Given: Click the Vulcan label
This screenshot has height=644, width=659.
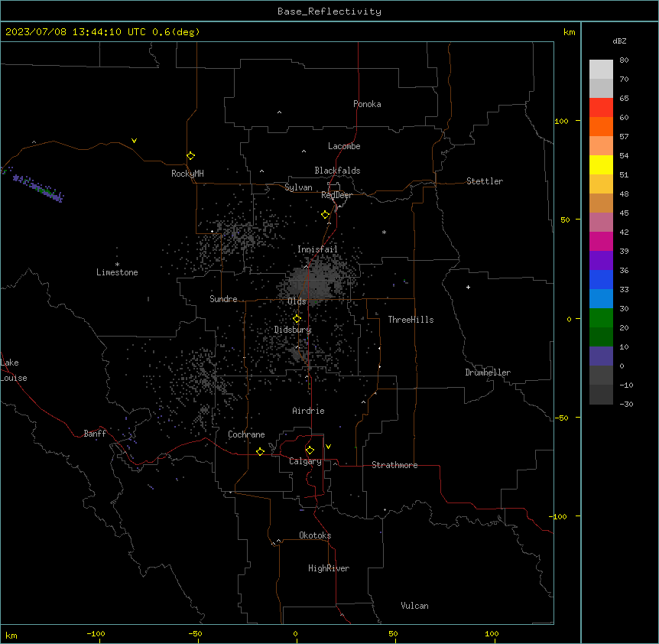Looking at the screenshot, I should point(415,606).
